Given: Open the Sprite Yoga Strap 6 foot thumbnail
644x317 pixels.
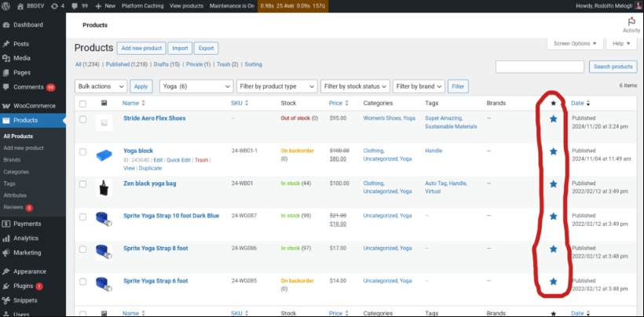Looking at the screenshot, I should point(104,285).
